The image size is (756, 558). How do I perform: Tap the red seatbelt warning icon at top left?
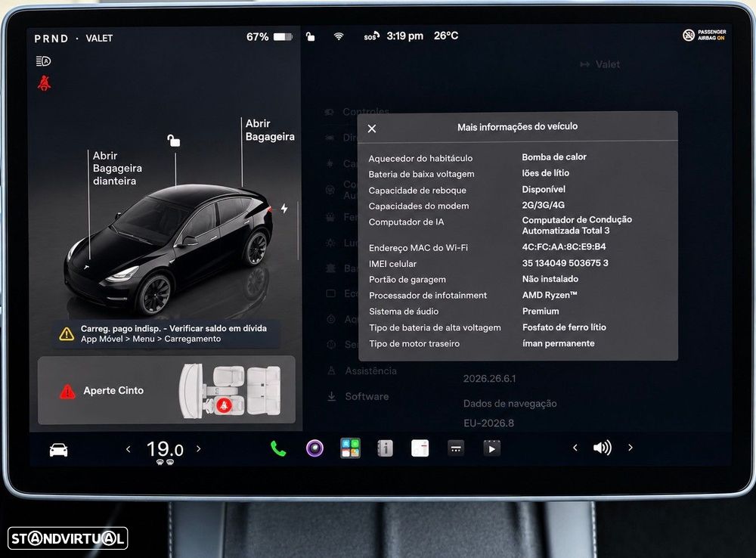45,83
